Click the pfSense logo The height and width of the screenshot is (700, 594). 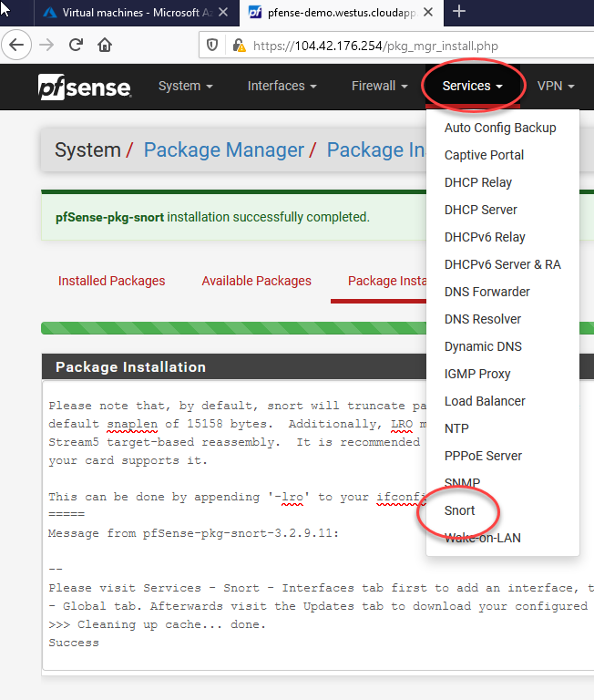[x=85, y=87]
